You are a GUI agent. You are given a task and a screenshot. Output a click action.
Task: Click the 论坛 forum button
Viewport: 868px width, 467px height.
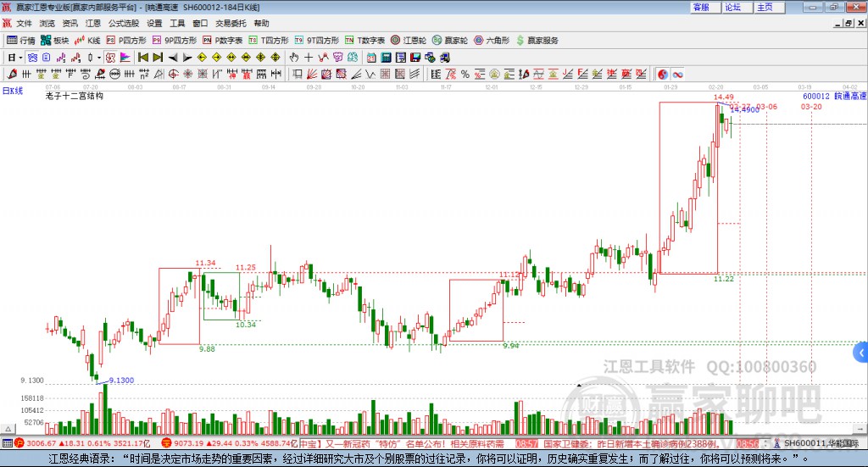point(737,7)
